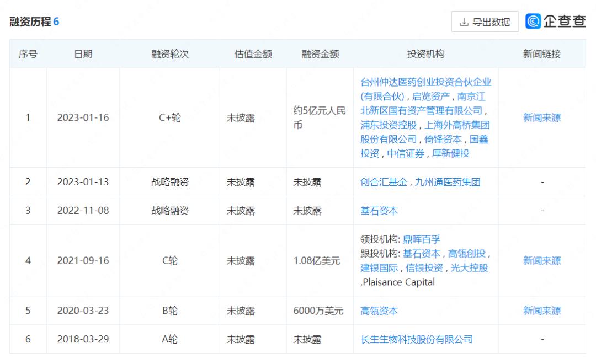Click 战略融资 in the 2022-11-08 row
Screen dimensions: 596x364
pyautogui.click(x=170, y=211)
